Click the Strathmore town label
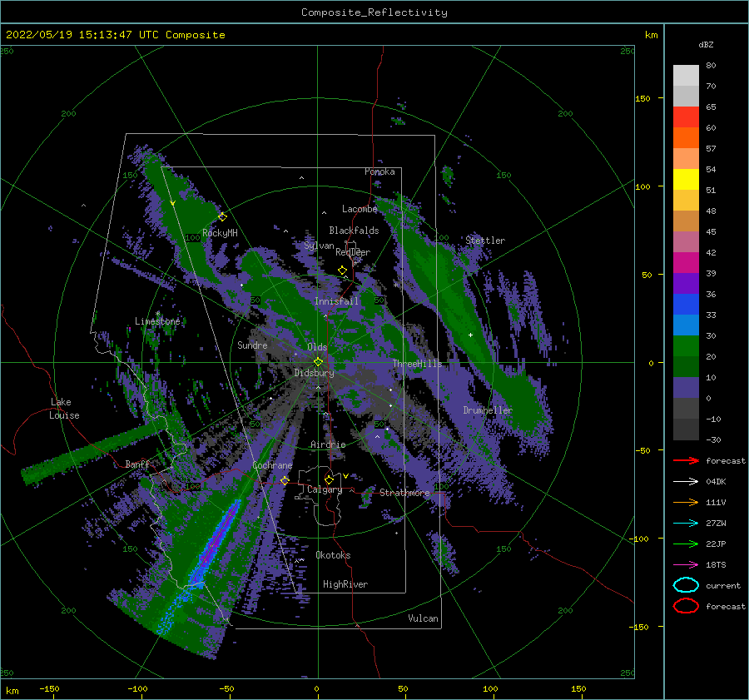 [404, 493]
